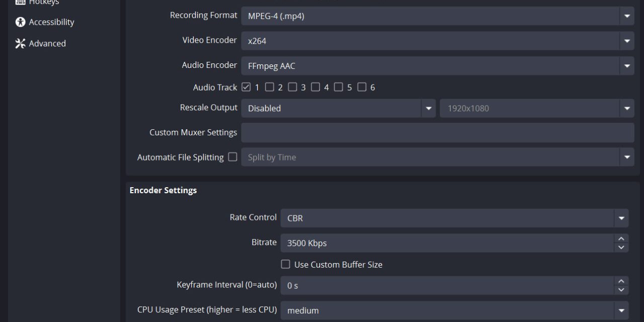The height and width of the screenshot is (322, 644).
Task: Click the Accessibility icon in the sidebar
Action: [20, 22]
